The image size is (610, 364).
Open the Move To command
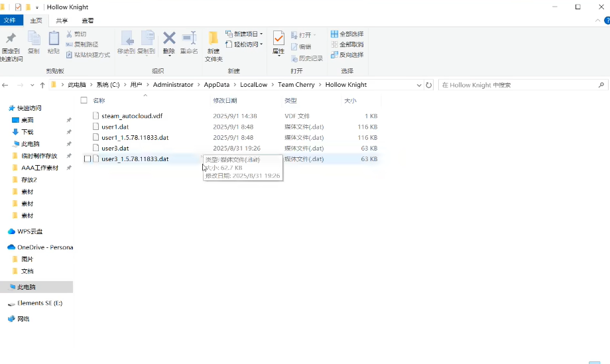coord(126,43)
